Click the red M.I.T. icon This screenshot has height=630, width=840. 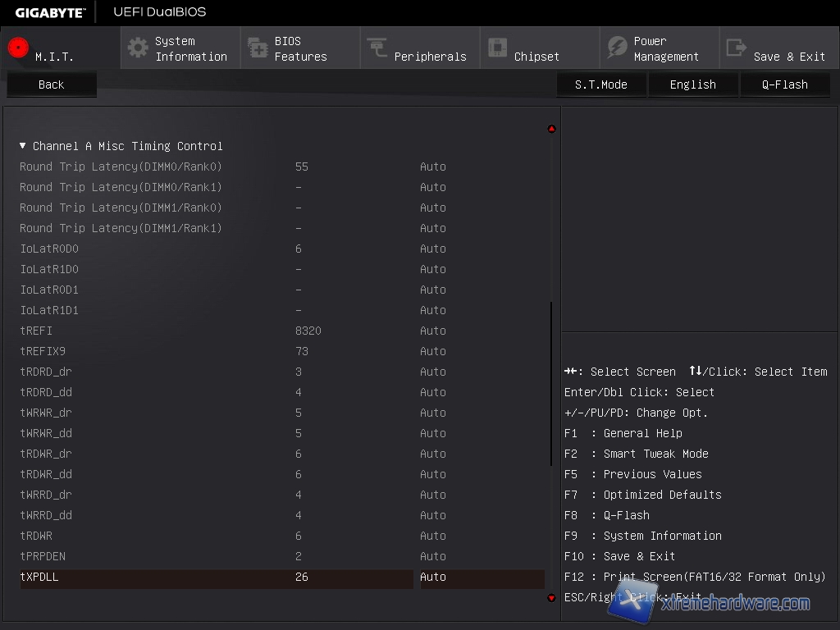pos(18,48)
